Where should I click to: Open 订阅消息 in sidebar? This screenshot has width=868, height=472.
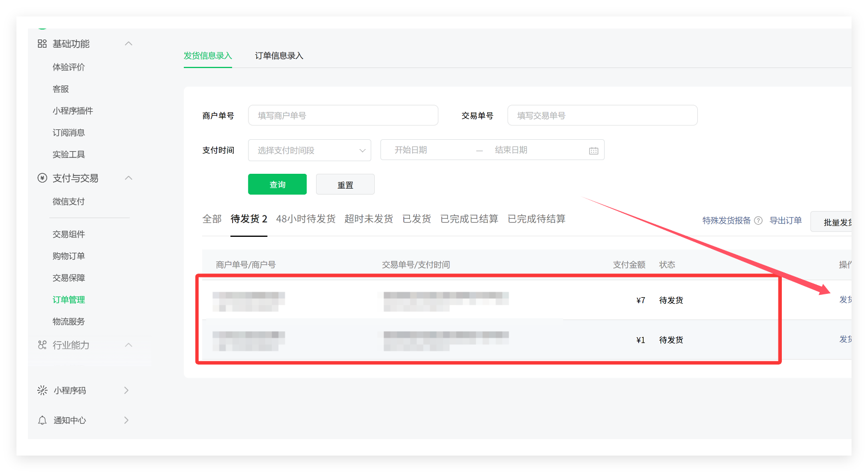(69, 133)
